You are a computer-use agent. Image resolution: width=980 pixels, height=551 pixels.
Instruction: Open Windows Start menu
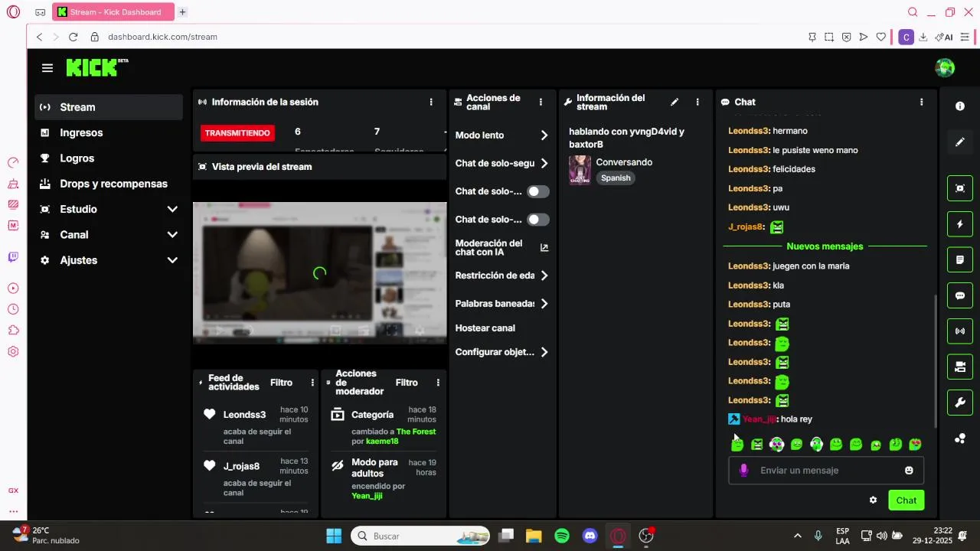coord(334,536)
